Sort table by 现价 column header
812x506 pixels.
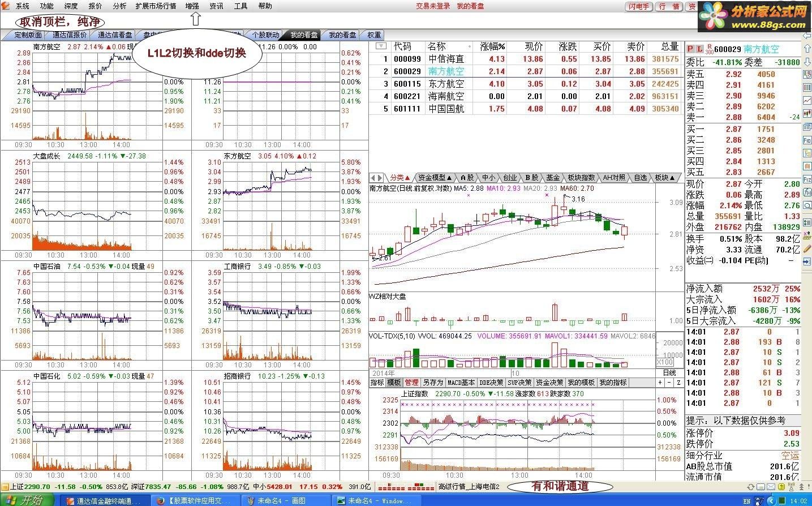click(x=534, y=46)
